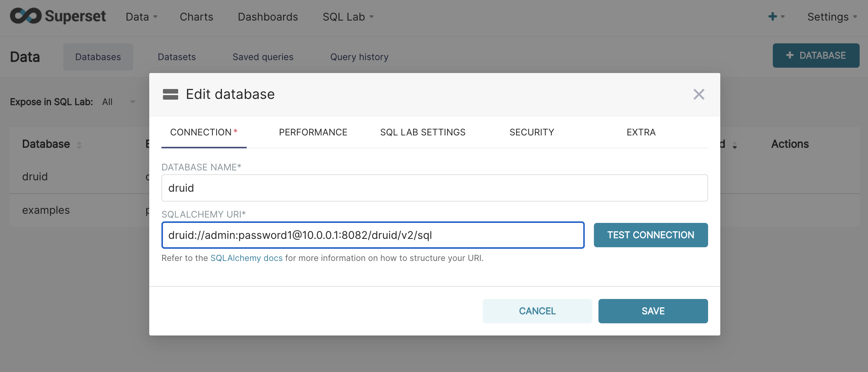Click the Superset logo icon
The height and width of the screenshot is (372, 868).
coord(25,16)
